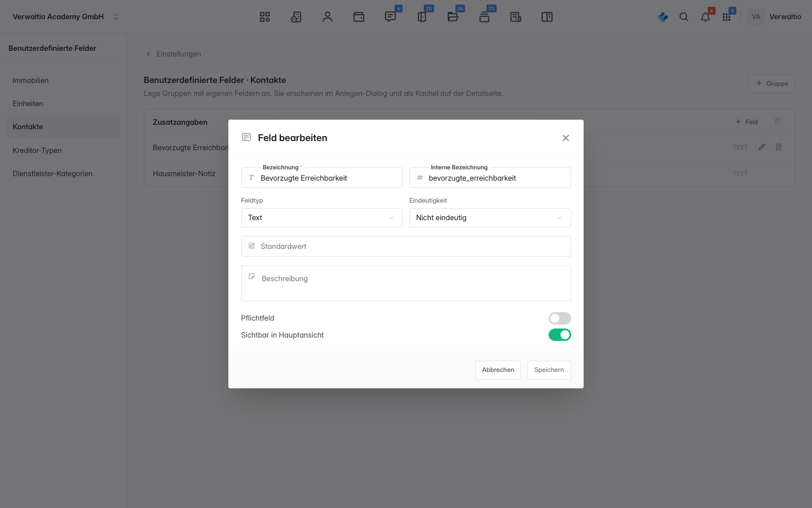
Task: Click the Bezeichnung input field
Action: tap(321, 178)
